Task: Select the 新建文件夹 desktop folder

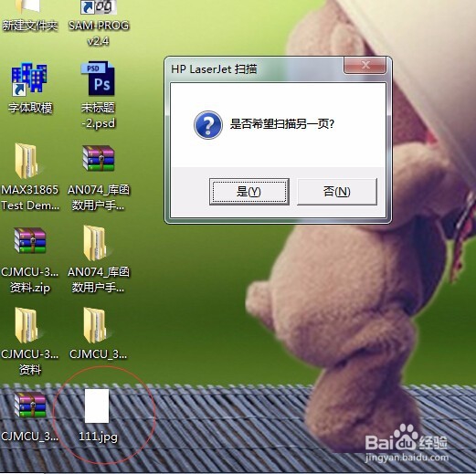Action: [29, 16]
